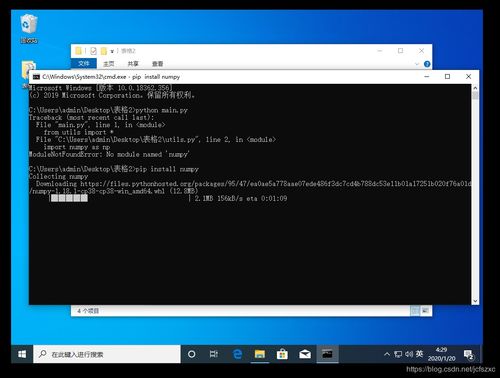Open the Windows Start menu
Screen dimensions: 500x378
point(22,354)
